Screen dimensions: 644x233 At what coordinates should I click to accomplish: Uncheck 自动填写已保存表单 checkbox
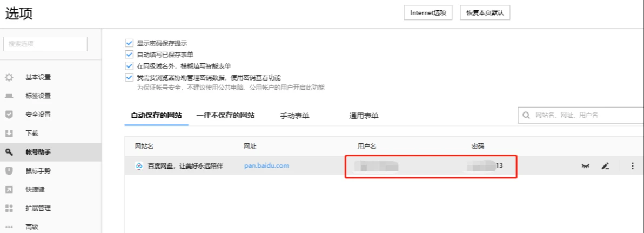pos(129,54)
